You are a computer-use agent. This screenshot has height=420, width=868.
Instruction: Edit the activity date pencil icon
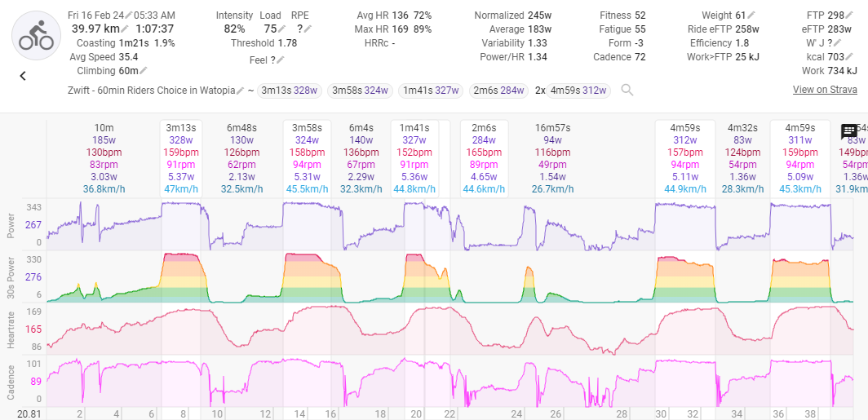pyautogui.click(x=128, y=15)
